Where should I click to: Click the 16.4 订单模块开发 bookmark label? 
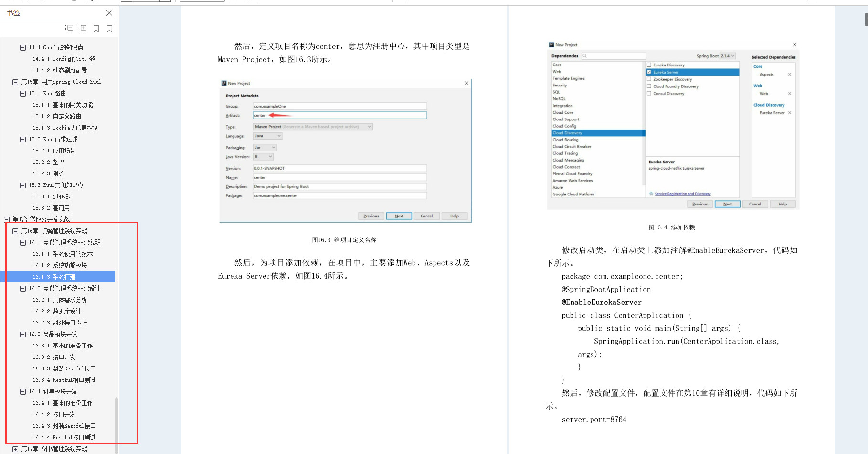(53, 391)
